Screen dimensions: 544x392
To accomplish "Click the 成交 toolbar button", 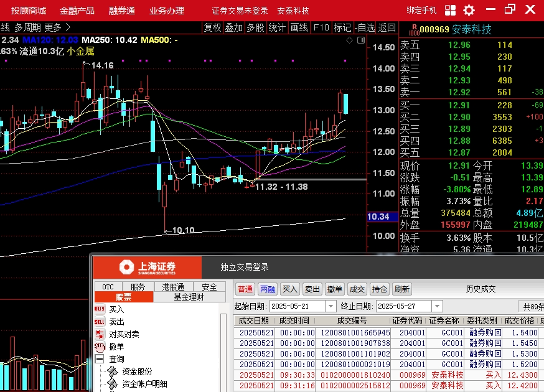I will (x=357, y=289).
